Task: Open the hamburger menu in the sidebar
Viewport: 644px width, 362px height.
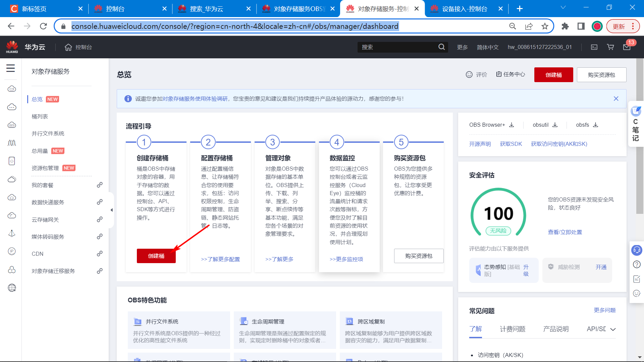Action: pyautogui.click(x=11, y=68)
